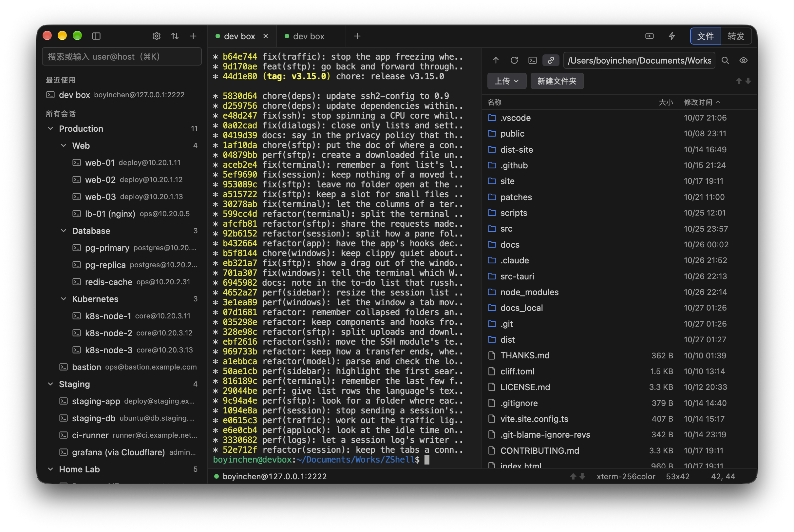The height and width of the screenshot is (532, 794).
Task: Click the broadcast input icon in the top bar
Action: click(649, 36)
